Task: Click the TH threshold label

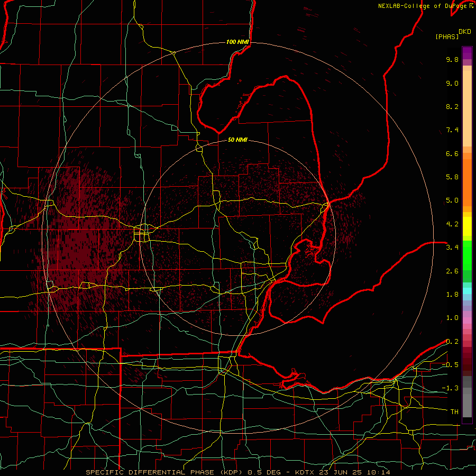Action: click(454, 412)
